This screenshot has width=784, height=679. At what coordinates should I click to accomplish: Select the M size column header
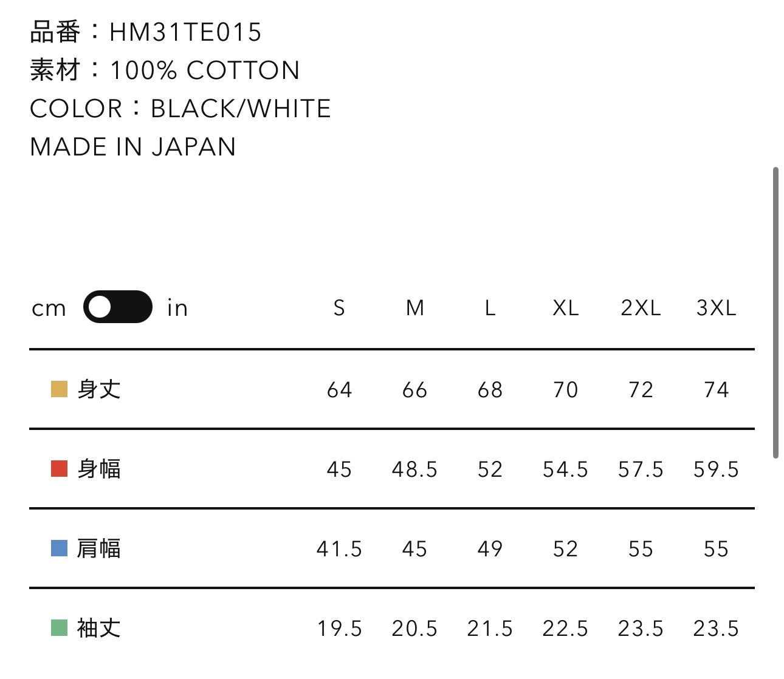[x=414, y=308]
